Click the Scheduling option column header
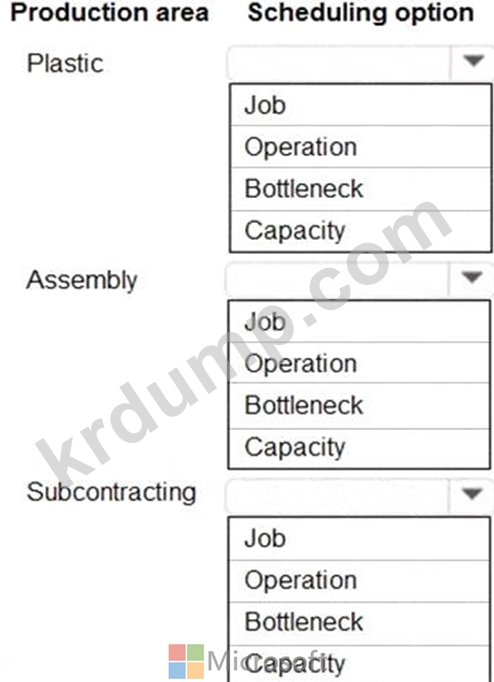 [x=360, y=12]
